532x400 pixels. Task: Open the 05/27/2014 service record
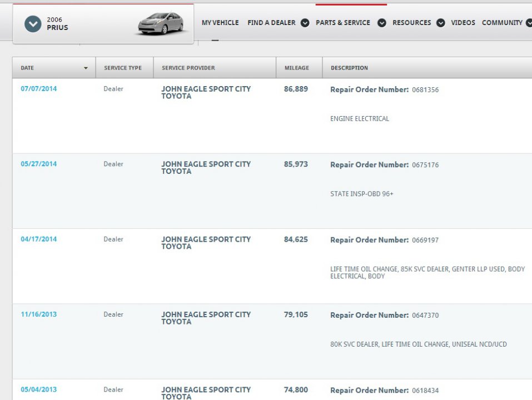(x=39, y=164)
